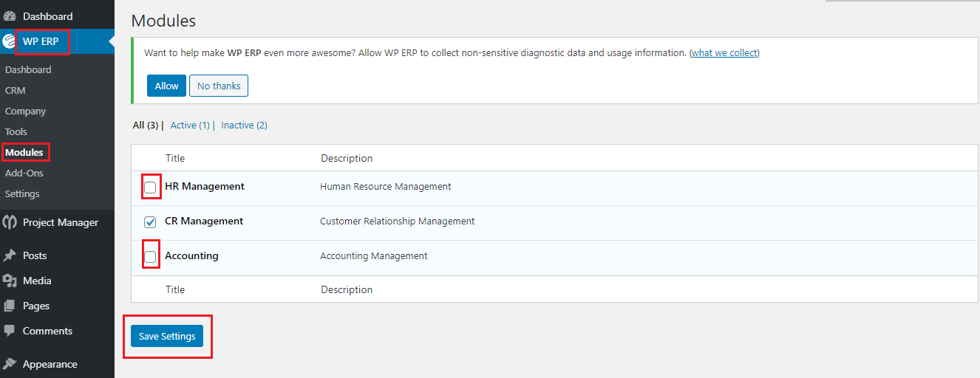Image resolution: width=980 pixels, height=378 pixels.
Task: Click the Posts pushpin icon
Action: click(x=10, y=255)
